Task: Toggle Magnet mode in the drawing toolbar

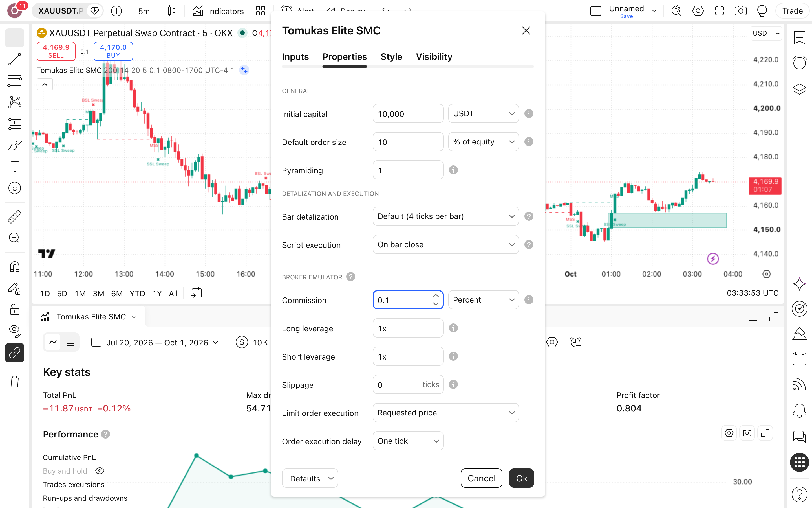Action: [x=14, y=267]
